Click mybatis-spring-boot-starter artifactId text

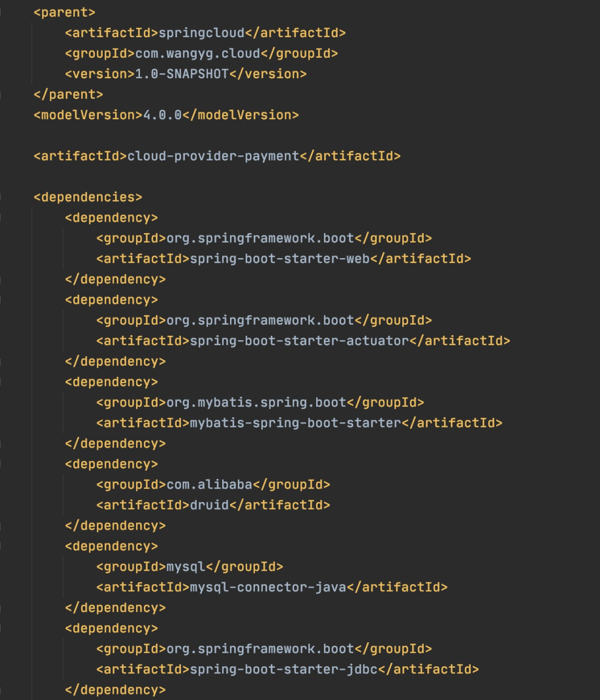296,423
